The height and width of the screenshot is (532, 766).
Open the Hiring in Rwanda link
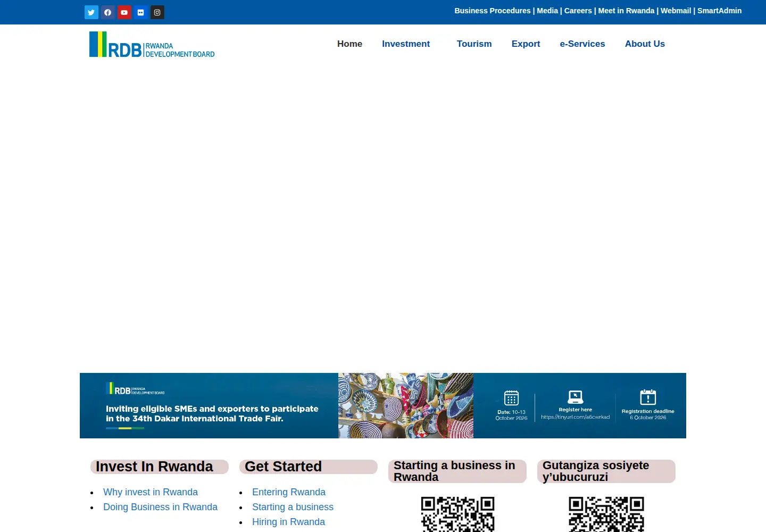pos(288,522)
